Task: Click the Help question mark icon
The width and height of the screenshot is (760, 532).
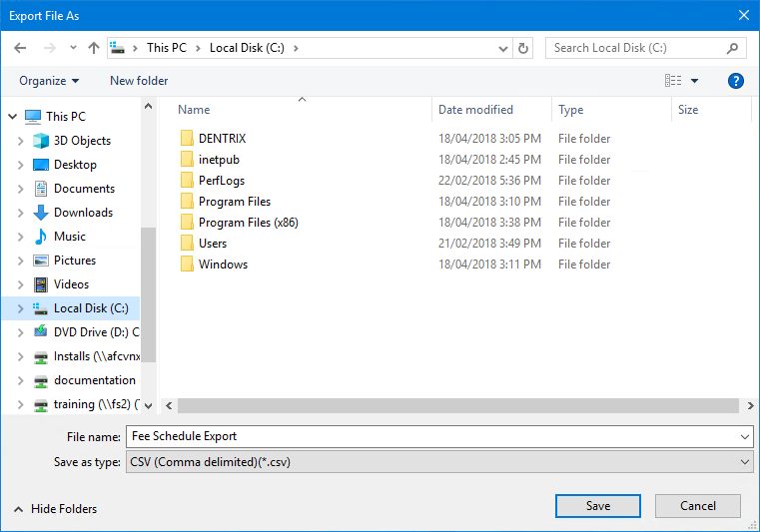Action: (x=736, y=81)
